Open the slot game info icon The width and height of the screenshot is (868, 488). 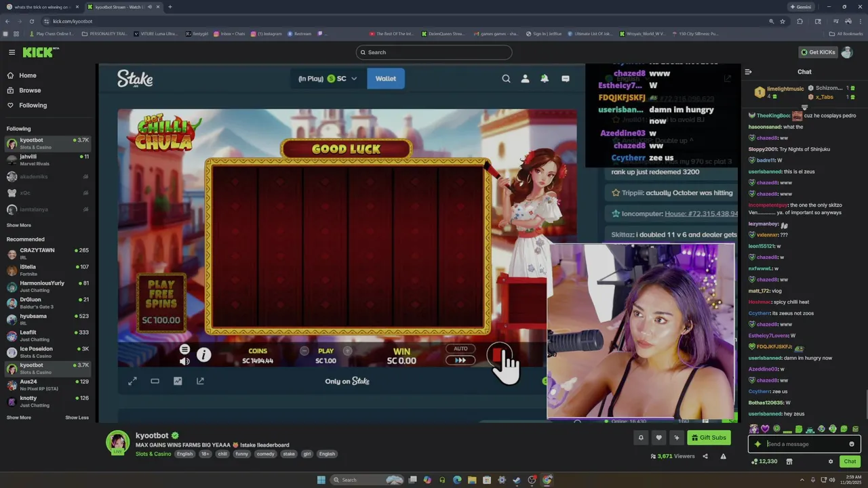click(203, 354)
